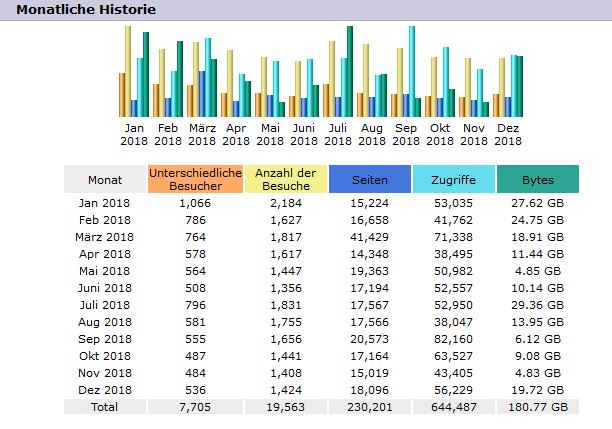Select the 'Juli 2018' label below the chart

(338, 134)
